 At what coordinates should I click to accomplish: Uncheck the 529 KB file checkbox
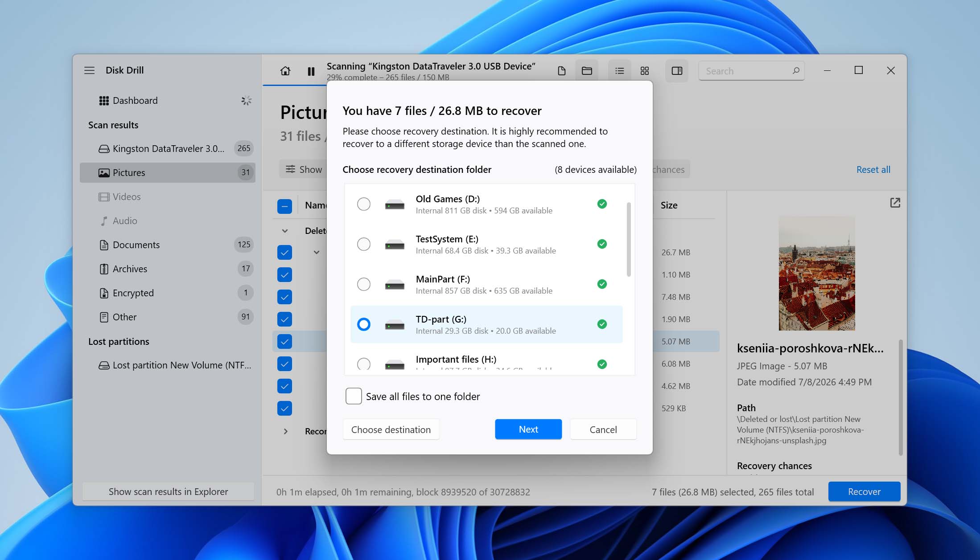click(284, 409)
